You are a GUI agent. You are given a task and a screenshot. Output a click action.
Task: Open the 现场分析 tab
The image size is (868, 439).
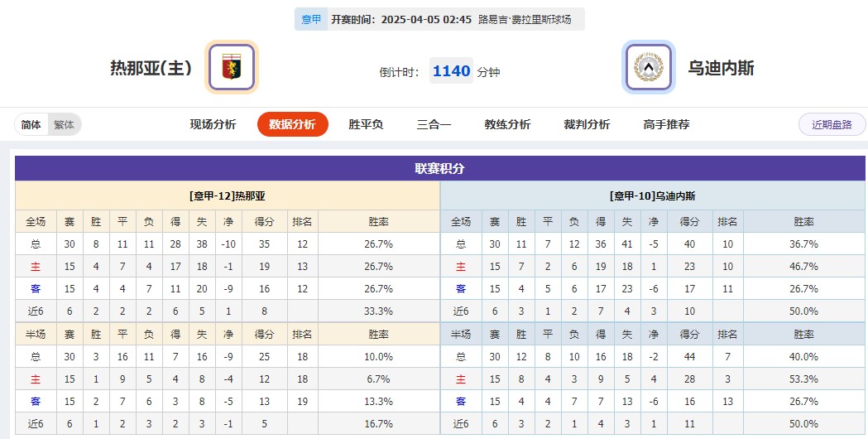pyautogui.click(x=213, y=124)
